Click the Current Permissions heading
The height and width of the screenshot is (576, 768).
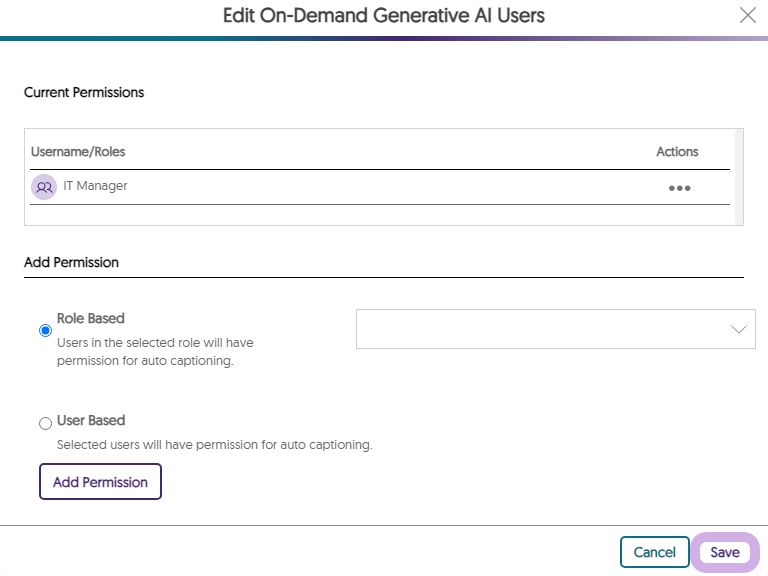(84, 93)
